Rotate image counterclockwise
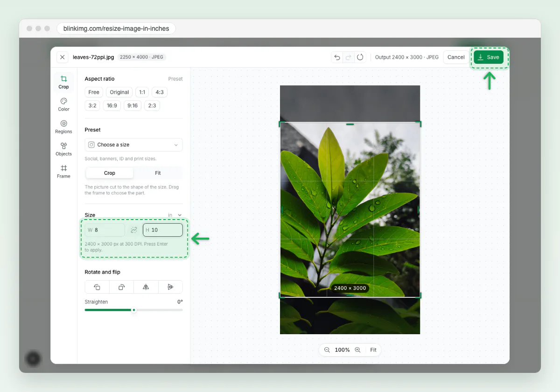 tap(97, 287)
